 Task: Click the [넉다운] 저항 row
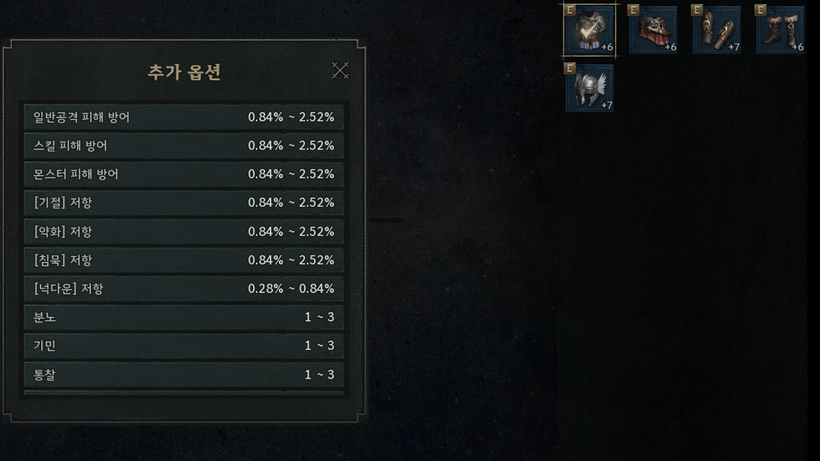(184, 288)
